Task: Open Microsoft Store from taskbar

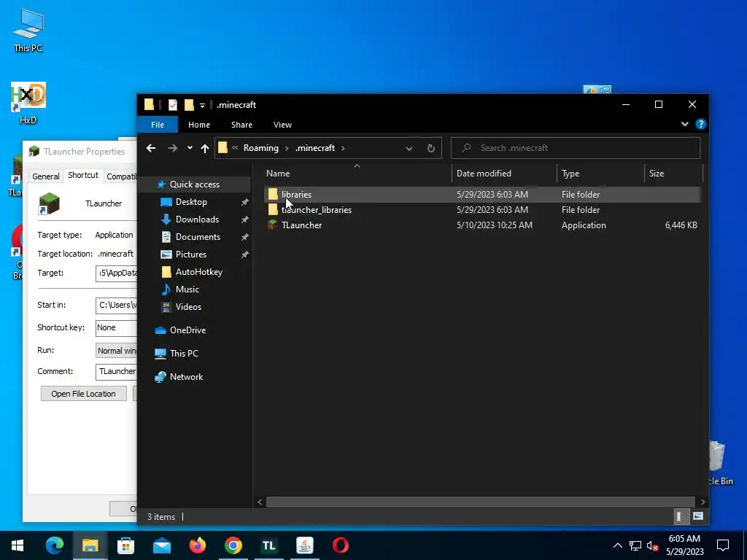Action: coord(125,545)
